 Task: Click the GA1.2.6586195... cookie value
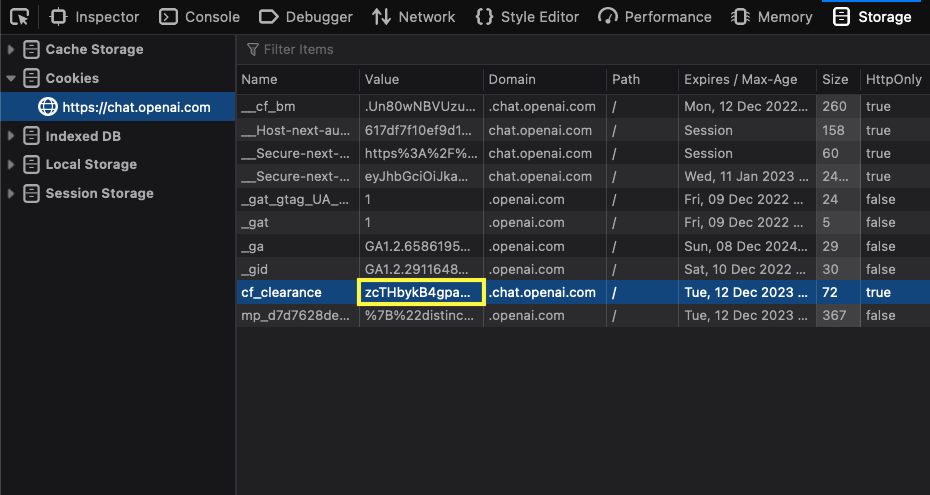coord(418,247)
